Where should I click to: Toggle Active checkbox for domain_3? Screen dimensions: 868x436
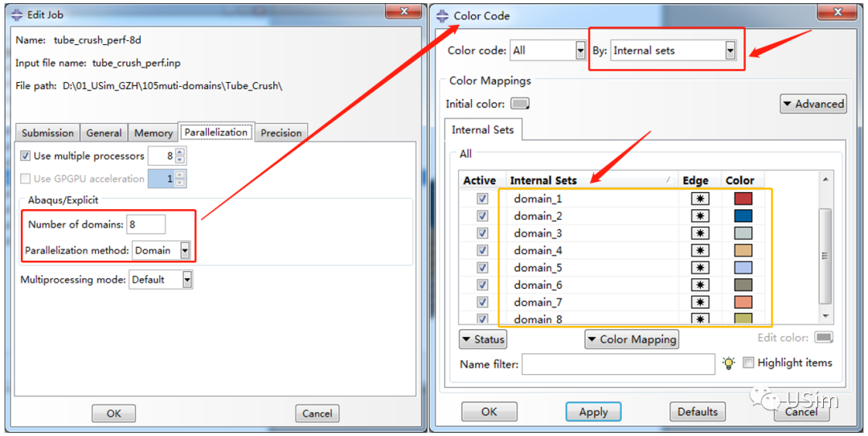tap(482, 232)
